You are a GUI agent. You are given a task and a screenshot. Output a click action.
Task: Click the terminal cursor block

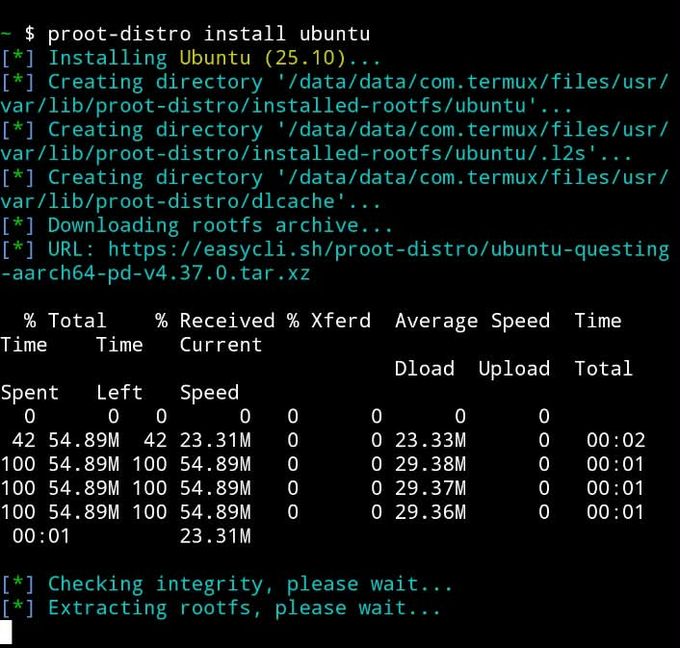[6, 632]
